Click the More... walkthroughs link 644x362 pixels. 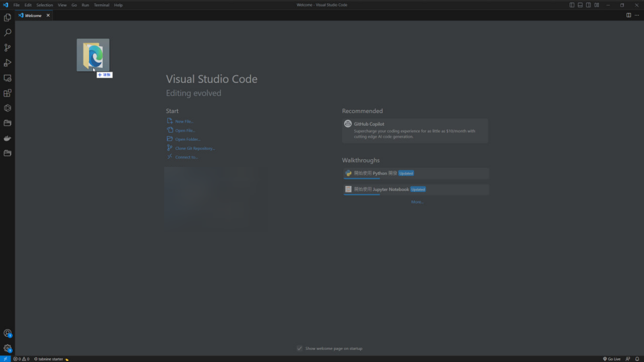click(x=417, y=202)
